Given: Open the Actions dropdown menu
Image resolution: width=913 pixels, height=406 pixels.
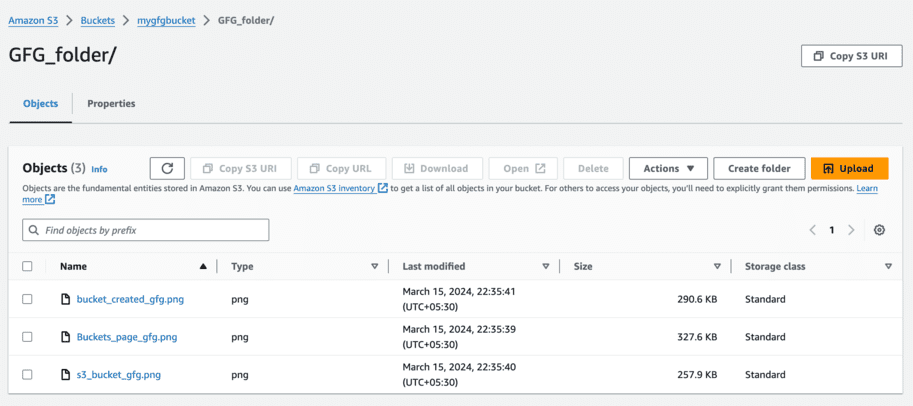Looking at the screenshot, I should [668, 169].
